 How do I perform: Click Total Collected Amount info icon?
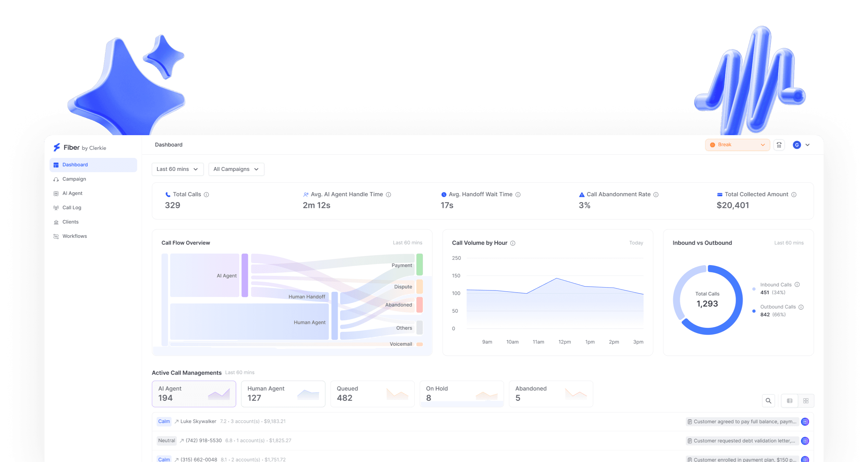pyautogui.click(x=794, y=195)
